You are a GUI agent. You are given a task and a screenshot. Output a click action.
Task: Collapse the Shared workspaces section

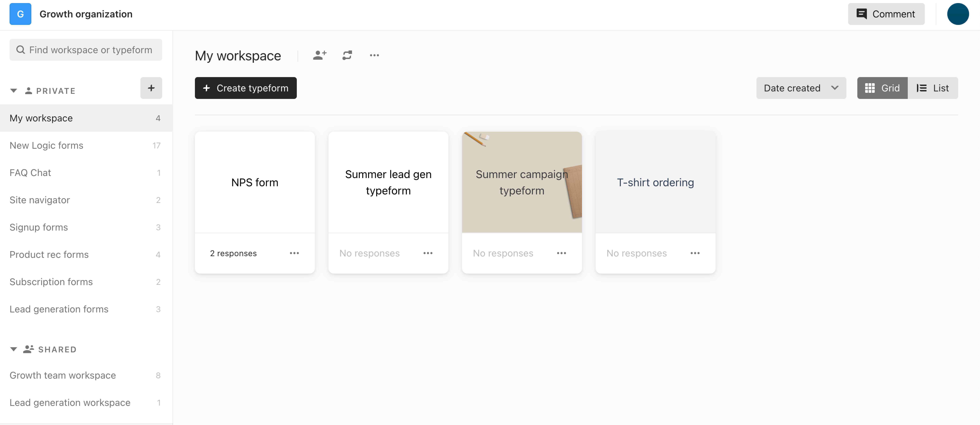pos(14,349)
